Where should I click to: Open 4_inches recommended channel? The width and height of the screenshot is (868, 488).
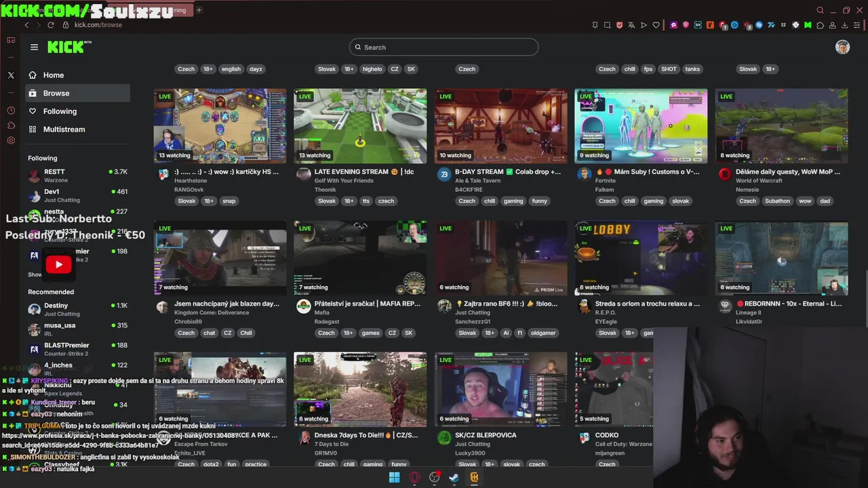[x=78, y=369]
